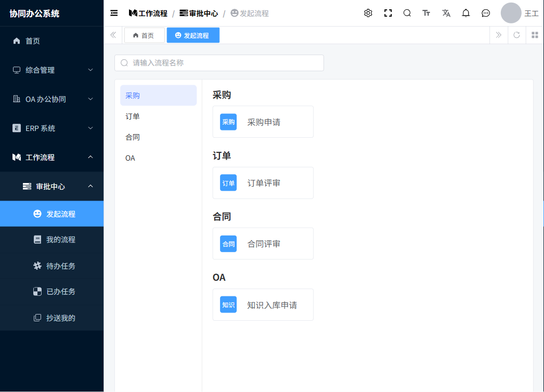Start the 合同评审 process

coord(263,243)
